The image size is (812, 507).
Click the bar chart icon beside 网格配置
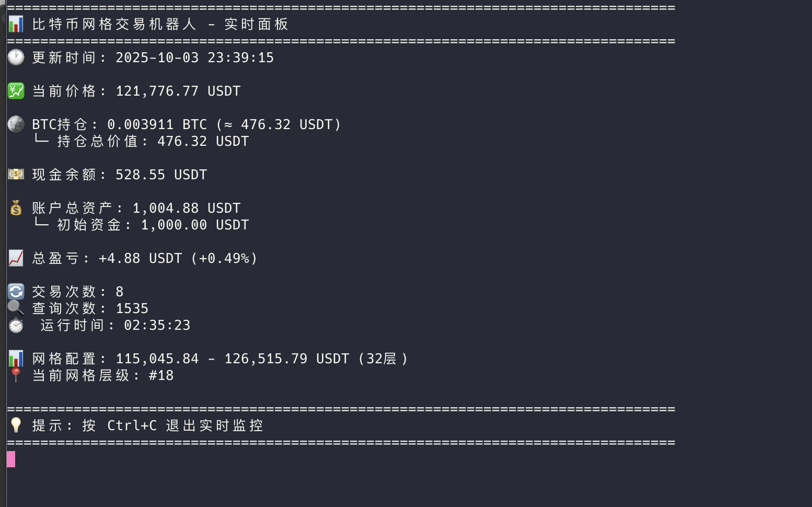(16, 359)
